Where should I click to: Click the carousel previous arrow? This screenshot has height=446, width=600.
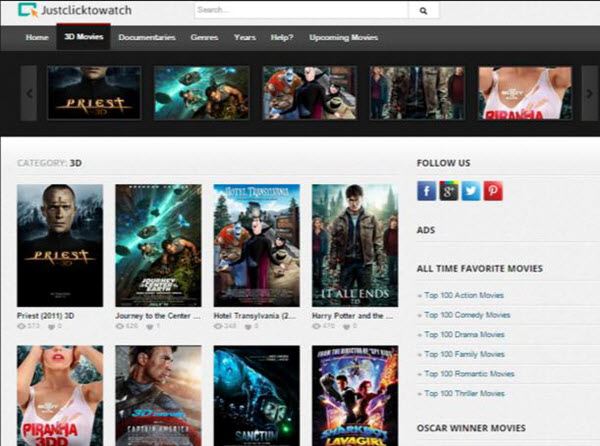[29, 93]
